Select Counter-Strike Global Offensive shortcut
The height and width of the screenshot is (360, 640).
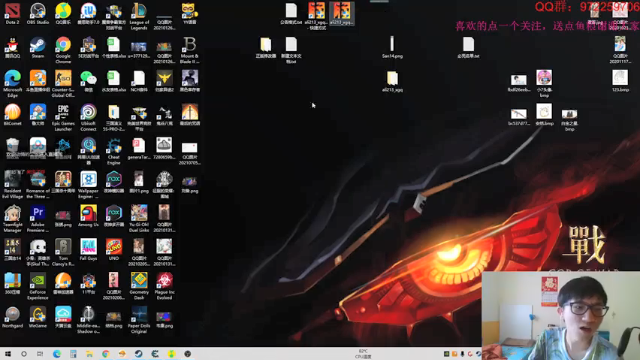point(63,84)
